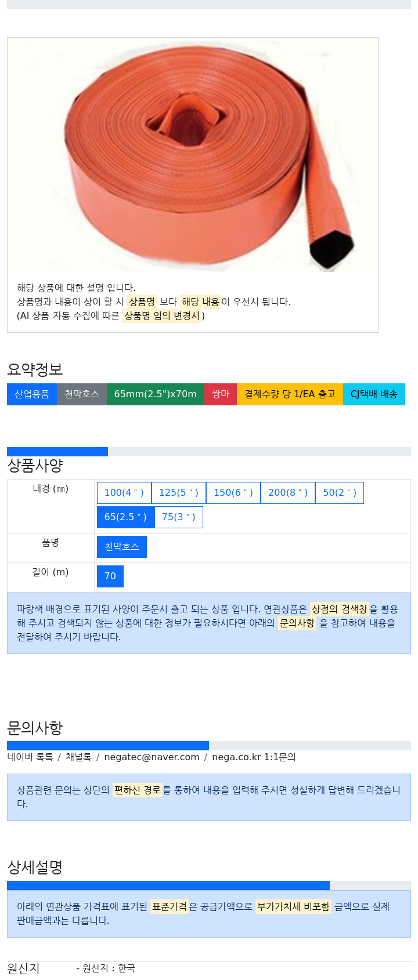
Task: Open the 채널톡 inquiry link
Action: click(78, 757)
